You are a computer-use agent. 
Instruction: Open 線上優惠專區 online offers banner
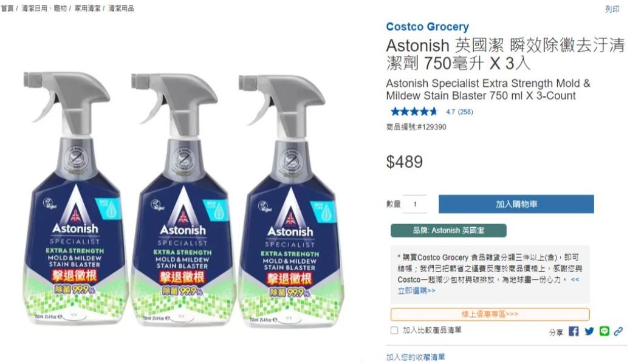tap(490, 314)
